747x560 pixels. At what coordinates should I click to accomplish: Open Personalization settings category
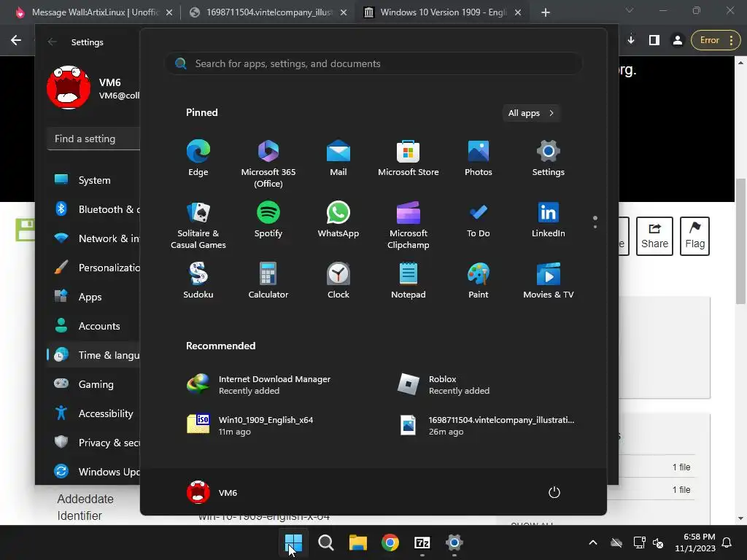(x=94, y=268)
